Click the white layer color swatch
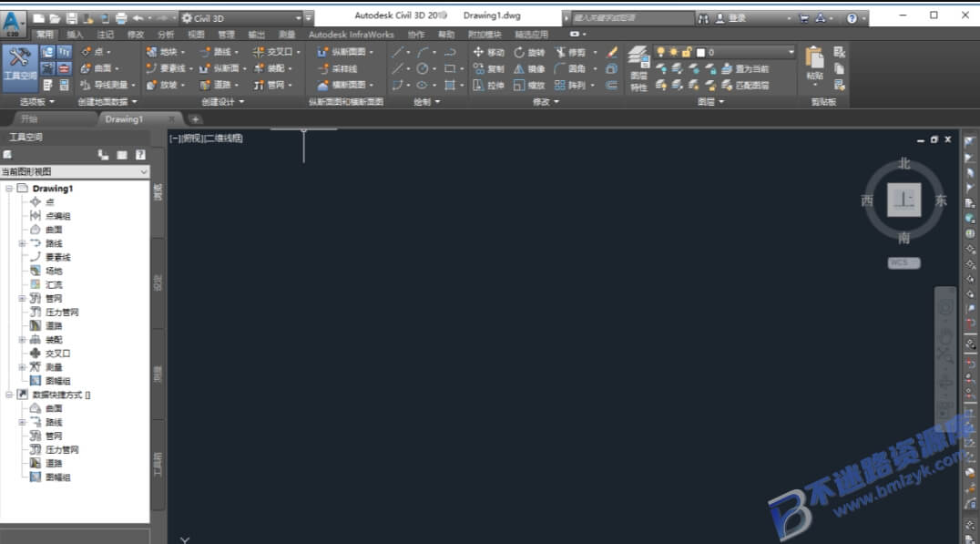Image resolution: width=980 pixels, height=544 pixels. point(700,53)
